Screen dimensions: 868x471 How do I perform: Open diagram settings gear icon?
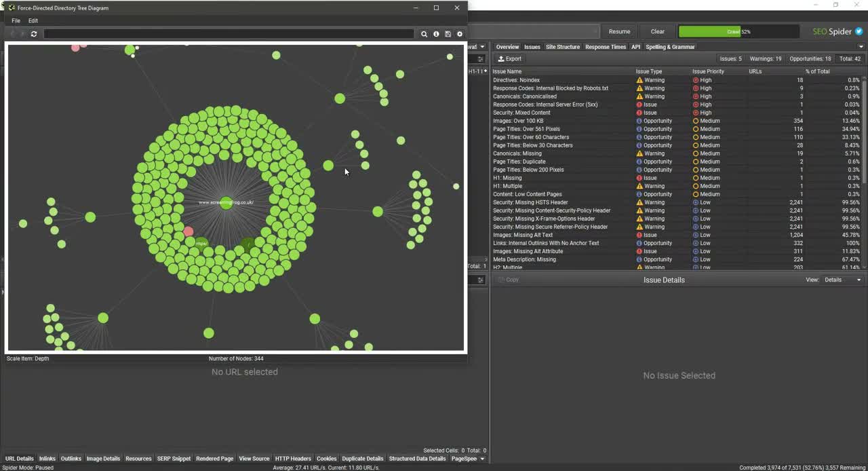[x=460, y=34]
